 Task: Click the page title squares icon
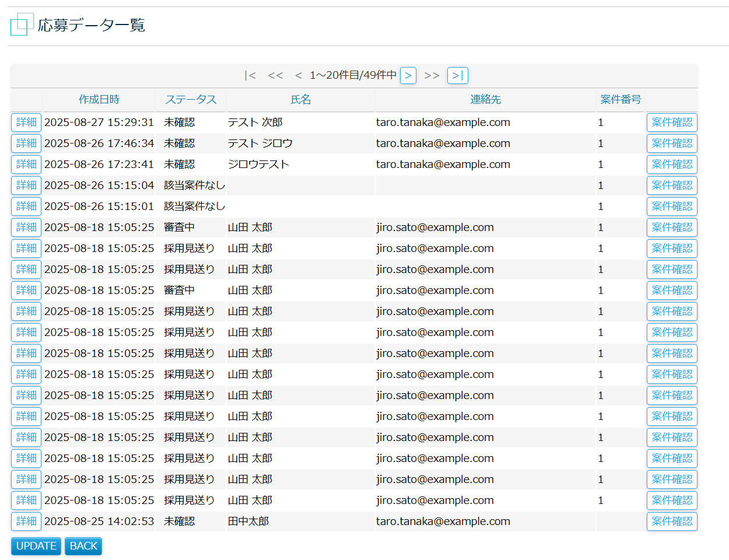pos(22,24)
